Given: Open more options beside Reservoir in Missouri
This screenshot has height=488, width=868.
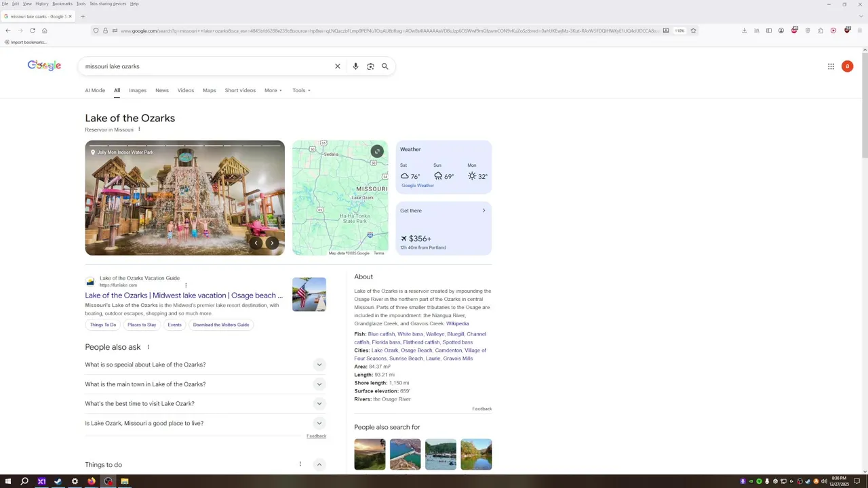Looking at the screenshot, I should [139, 129].
